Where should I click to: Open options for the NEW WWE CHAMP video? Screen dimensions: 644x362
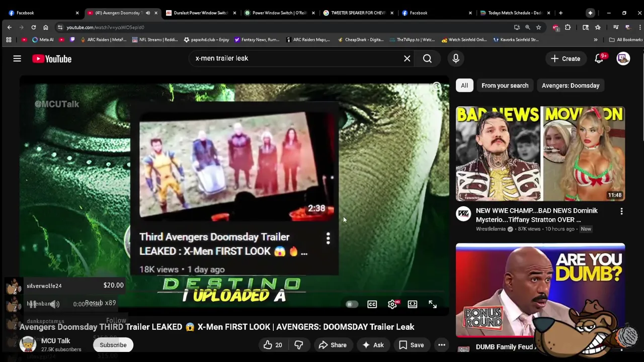(x=621, y=212)
